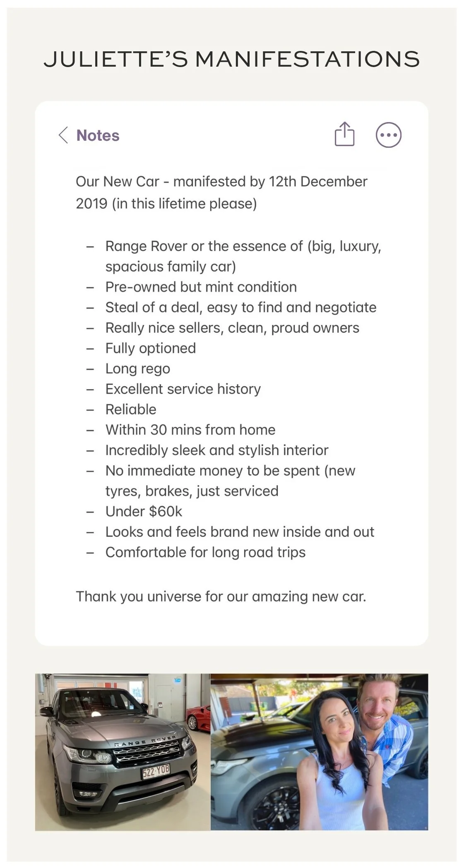Select the 'Steal of a deal' list line
Viewport: 464px width, 868px height.
pyautogui.click(x=240, y=308)
